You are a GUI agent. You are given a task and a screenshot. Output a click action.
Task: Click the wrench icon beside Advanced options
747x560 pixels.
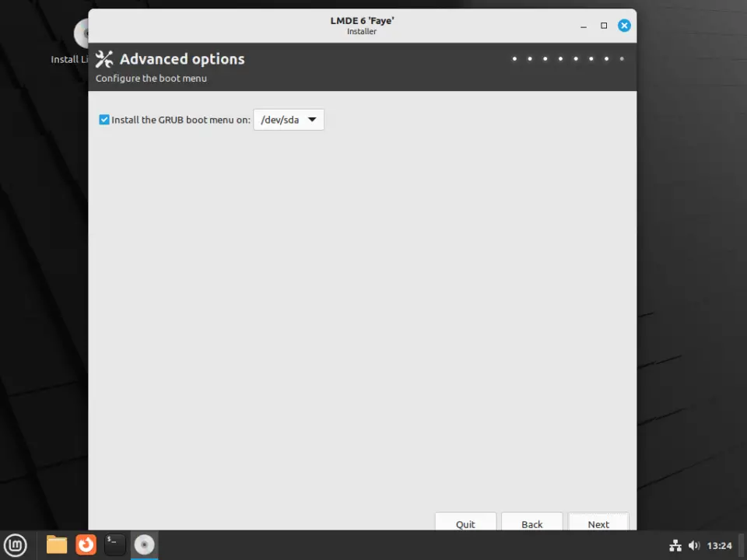pos(104,59)
